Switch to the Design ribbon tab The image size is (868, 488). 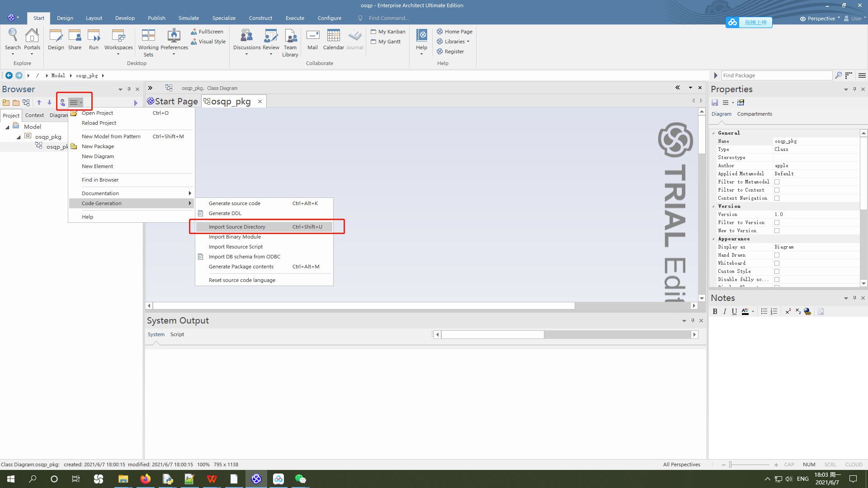coord(65,18)
